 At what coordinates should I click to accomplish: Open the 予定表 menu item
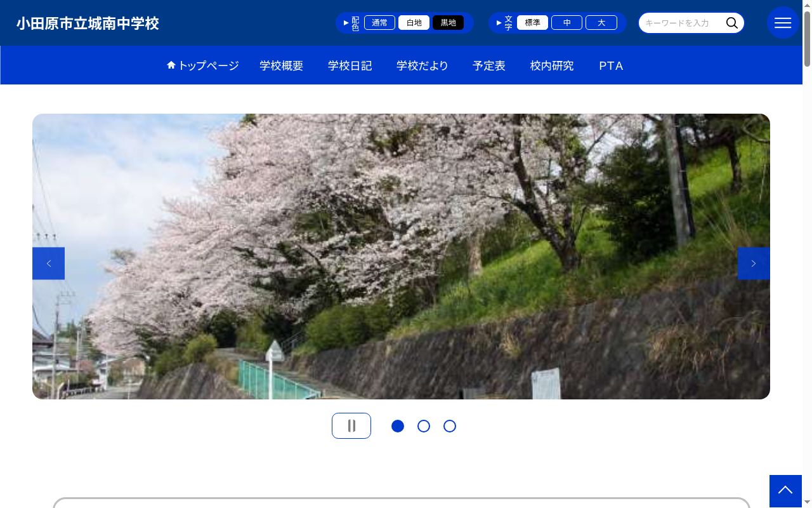[x=489, y=65]
